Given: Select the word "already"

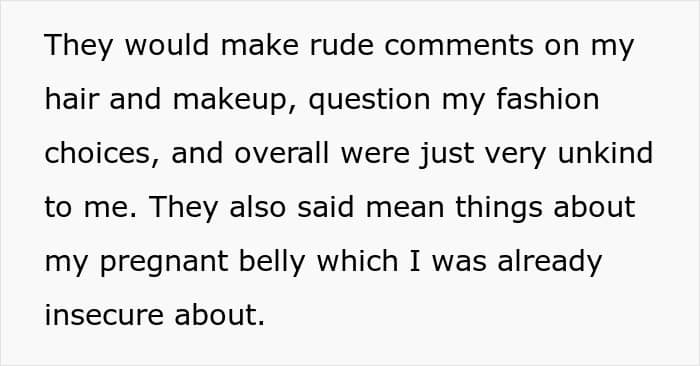Looking at the screenshot, I should (x=550, y=262).
